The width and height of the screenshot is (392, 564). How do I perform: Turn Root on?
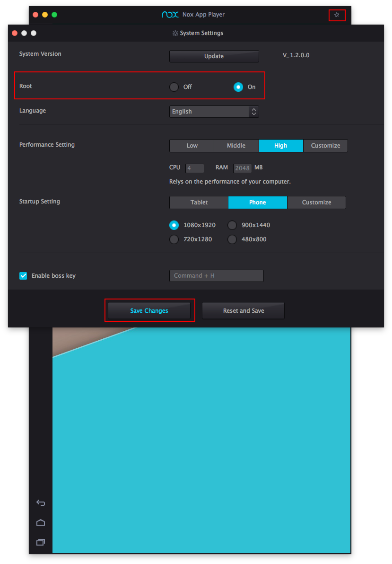(x=238, y=87)
